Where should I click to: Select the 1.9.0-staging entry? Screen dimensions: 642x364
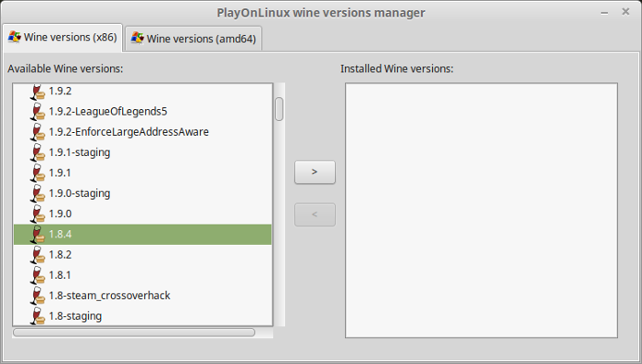pyautogui.click(x=80, y=193)
